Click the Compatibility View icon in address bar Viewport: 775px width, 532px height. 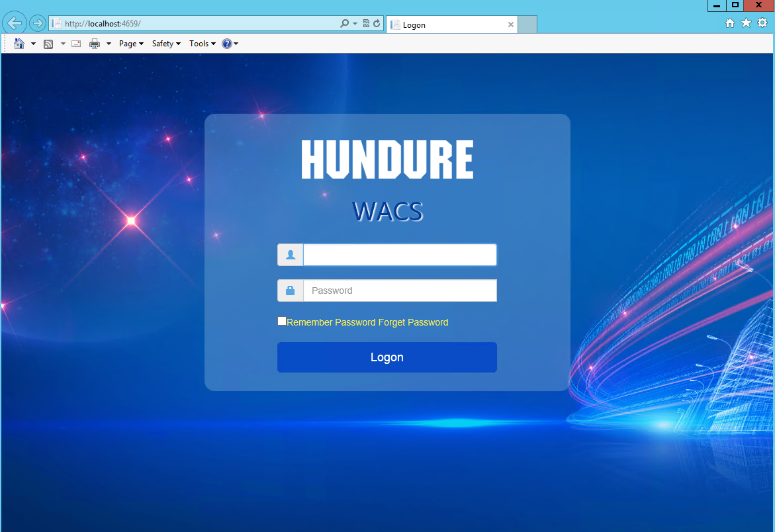tap(366, 24)
